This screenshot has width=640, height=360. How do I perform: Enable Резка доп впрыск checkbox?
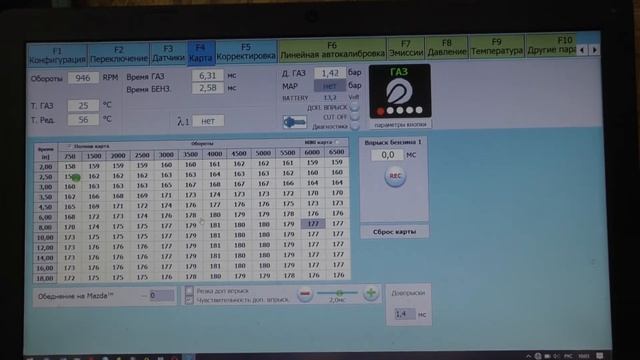pyautogui.click(x=189, y=291)
